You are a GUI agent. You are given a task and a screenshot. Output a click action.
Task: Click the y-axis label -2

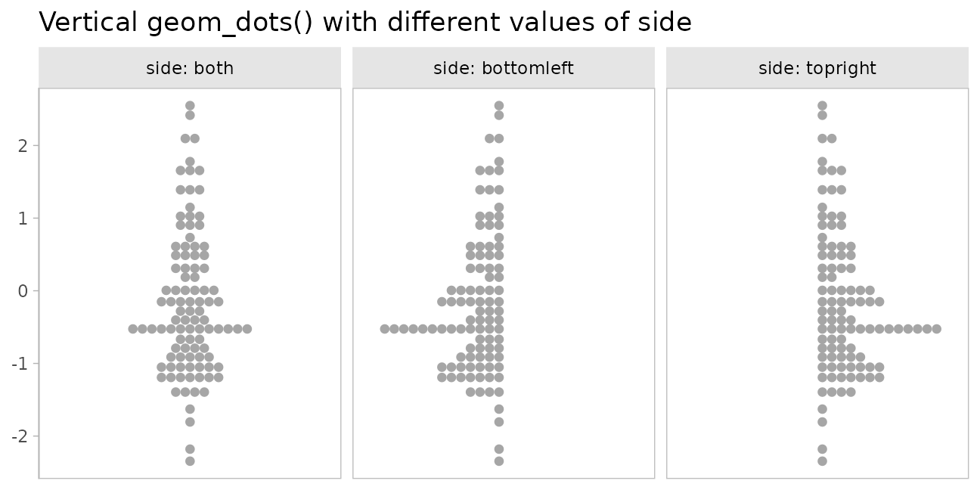22,436
